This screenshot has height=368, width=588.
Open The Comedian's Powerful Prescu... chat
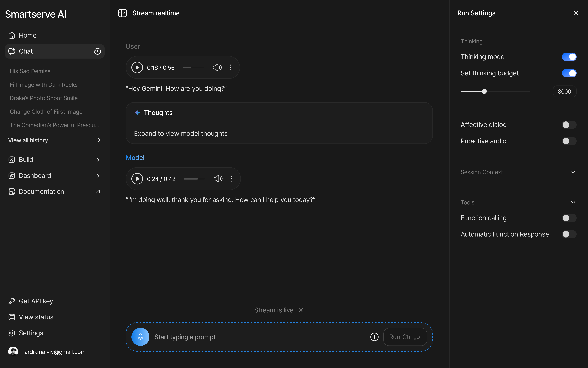55,125
